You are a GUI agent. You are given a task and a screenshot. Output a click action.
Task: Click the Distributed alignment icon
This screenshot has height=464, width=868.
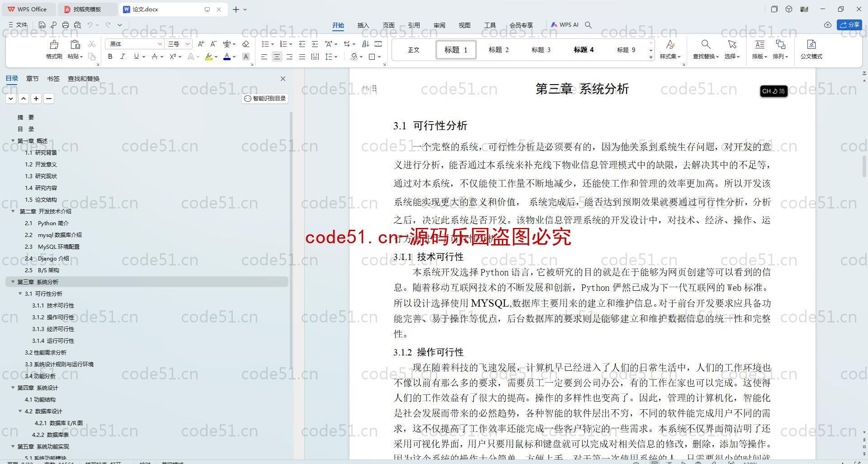tap(315, 57)
